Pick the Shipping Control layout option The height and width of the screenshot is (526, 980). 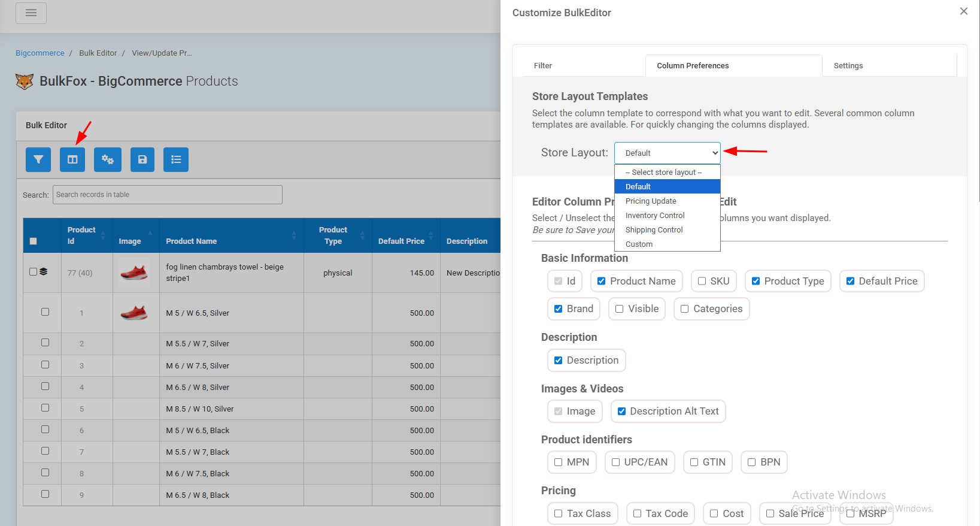668,230
